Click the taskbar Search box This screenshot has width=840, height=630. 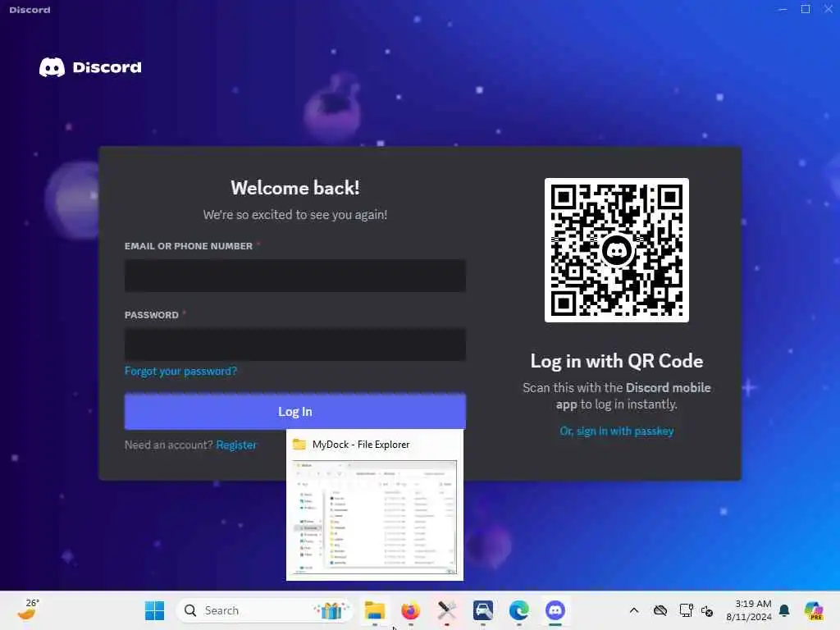click(x=265, y=610)
